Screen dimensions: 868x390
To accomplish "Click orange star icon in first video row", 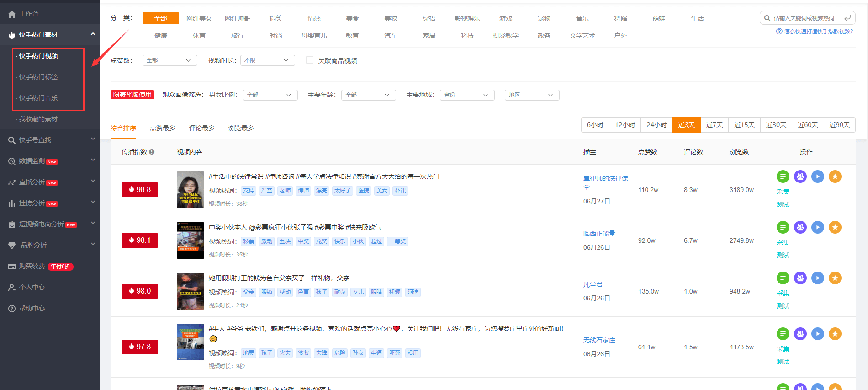I will tap(835, 176).
